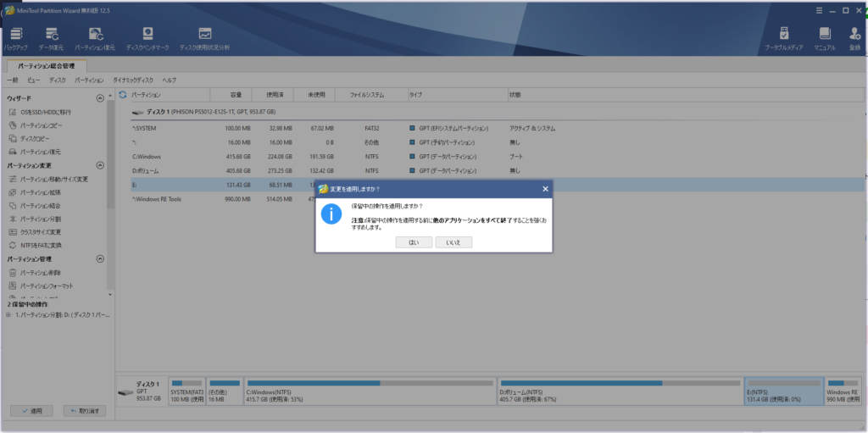Choose パーティション拡張 operation
This screenshot has width=868, height=433.
click(34, 192)
